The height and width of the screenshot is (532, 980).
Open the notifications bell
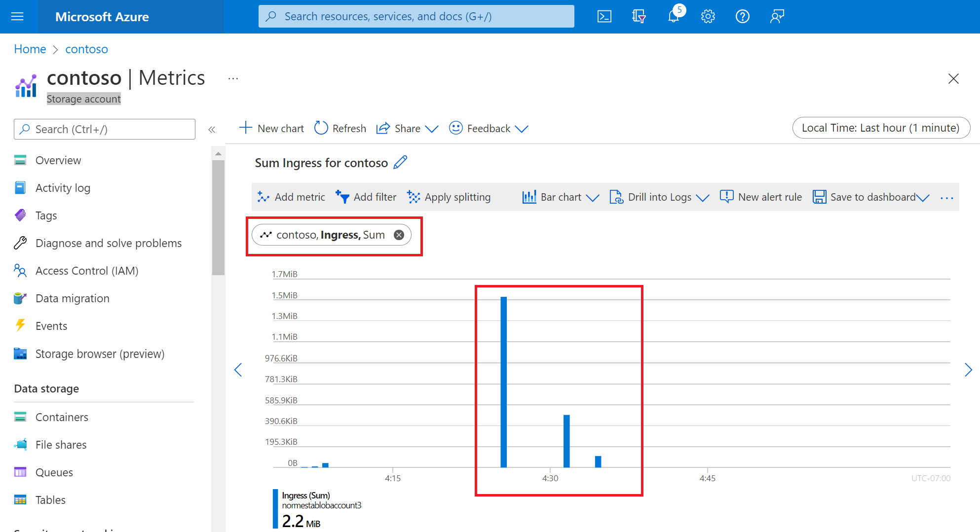pos(674,17)
